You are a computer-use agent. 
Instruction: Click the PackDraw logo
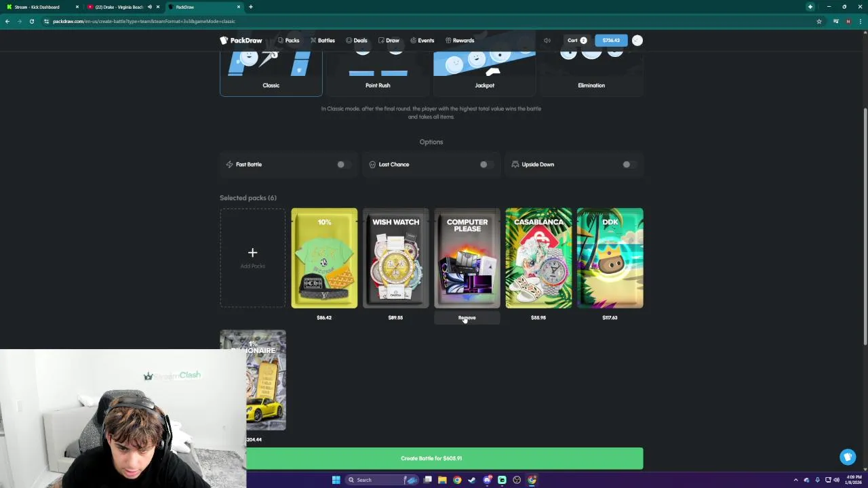[x=241, y=41]
